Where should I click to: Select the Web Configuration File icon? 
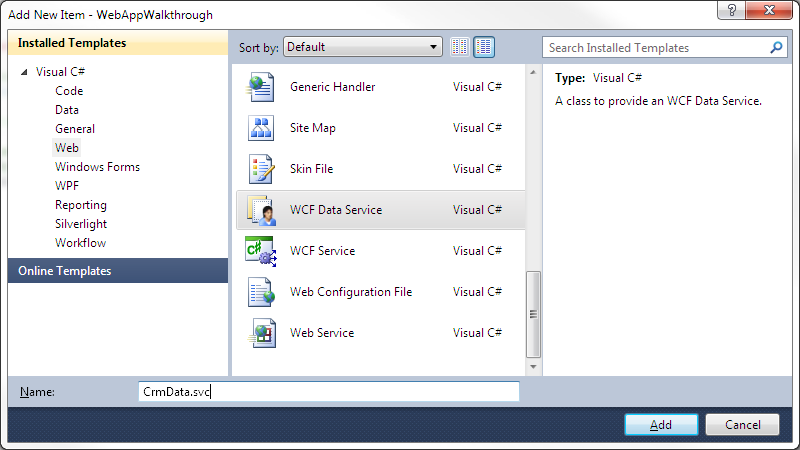[x=261, y=292]
